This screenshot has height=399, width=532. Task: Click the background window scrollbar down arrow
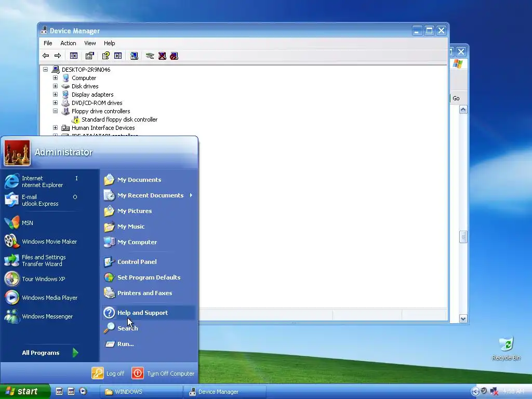[x=463, y=318]
